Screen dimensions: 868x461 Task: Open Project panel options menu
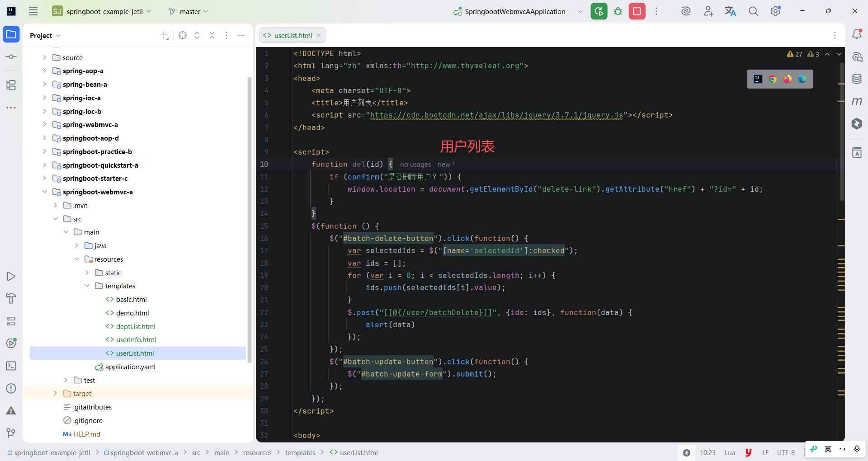tap(226, 35)
